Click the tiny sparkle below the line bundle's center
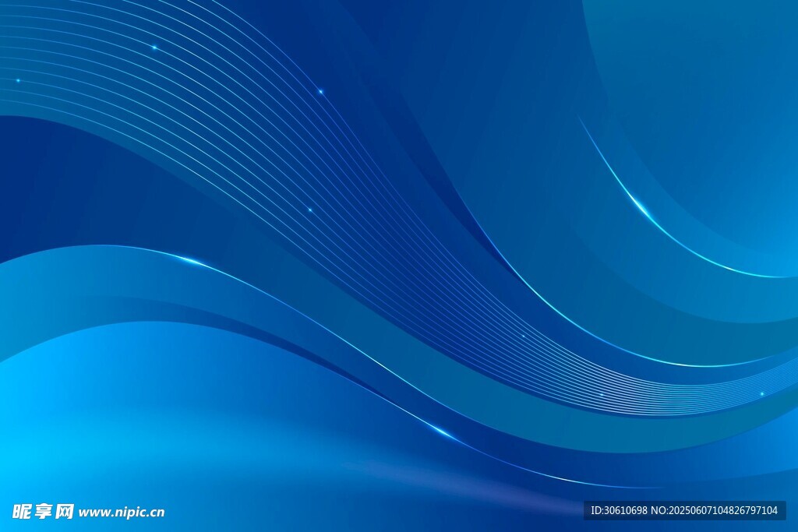798x532 pixels. (x=523, y=336)
